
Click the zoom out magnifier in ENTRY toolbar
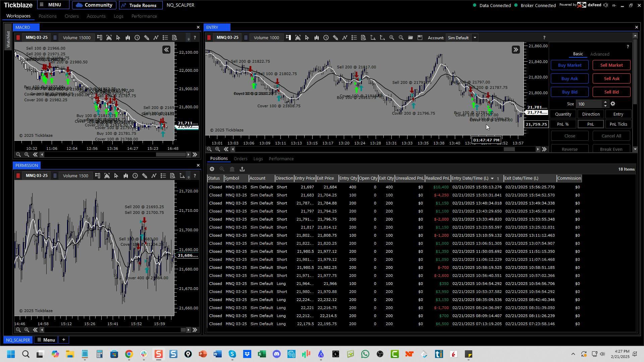click(401, 38)
